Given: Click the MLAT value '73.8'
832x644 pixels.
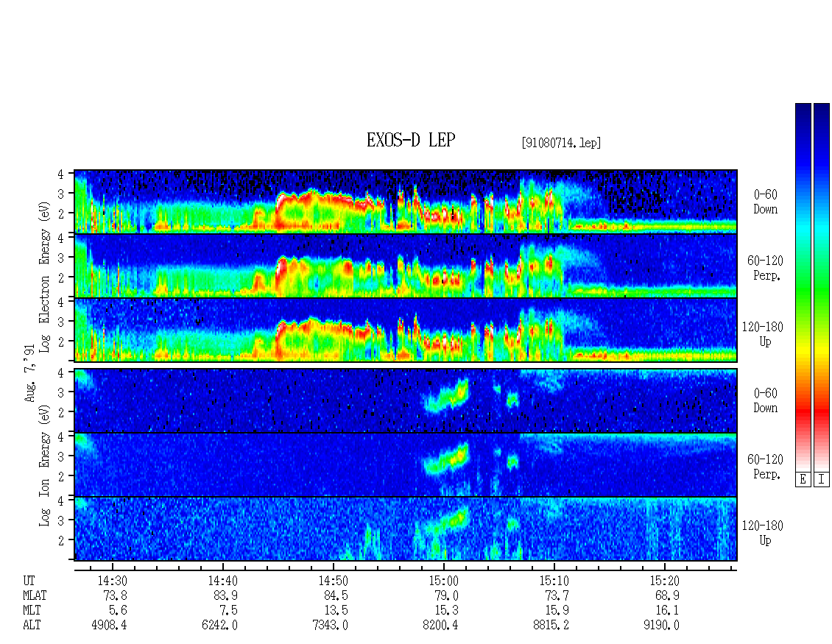Looking at the screenshot, I should pos(115,595).
